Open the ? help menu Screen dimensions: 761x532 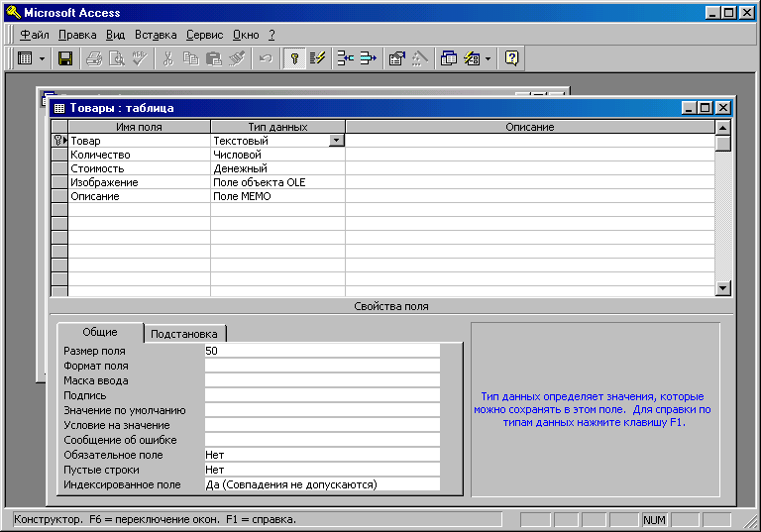[x=272, y=35]
